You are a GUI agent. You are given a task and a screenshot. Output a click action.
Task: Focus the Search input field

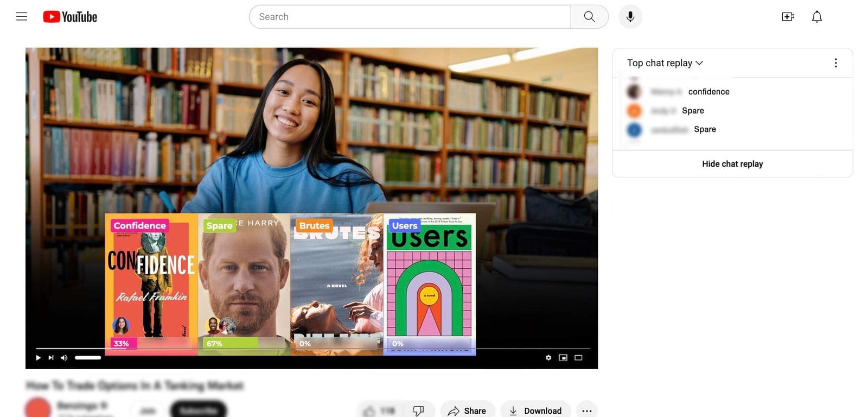click(x=410, y=17)
